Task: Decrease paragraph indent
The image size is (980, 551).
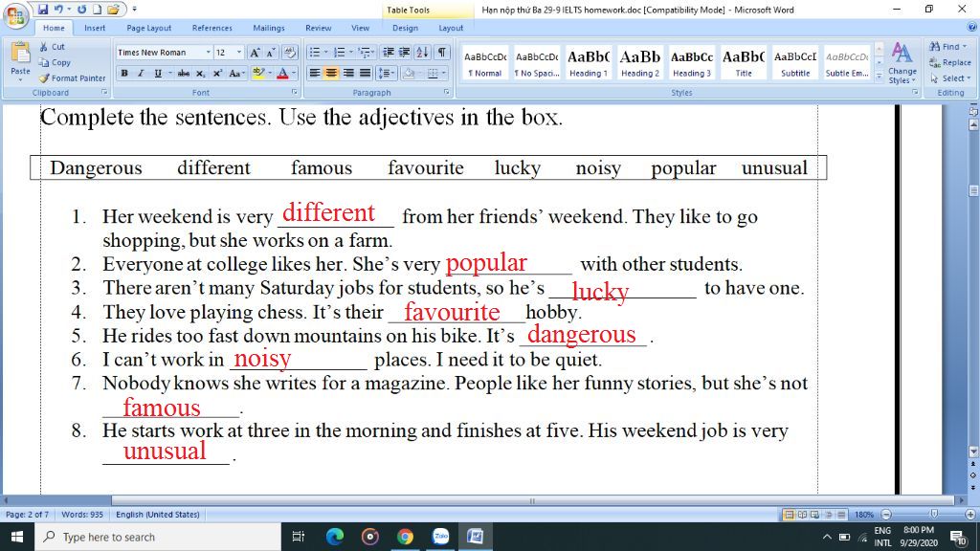Action: (389, 53)
